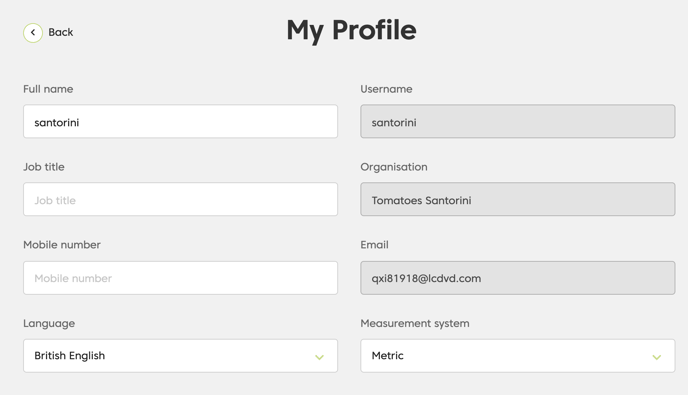The image size is (688, 395).
Task: Click the empty Mobile number input
Action: tap(180, 278)
